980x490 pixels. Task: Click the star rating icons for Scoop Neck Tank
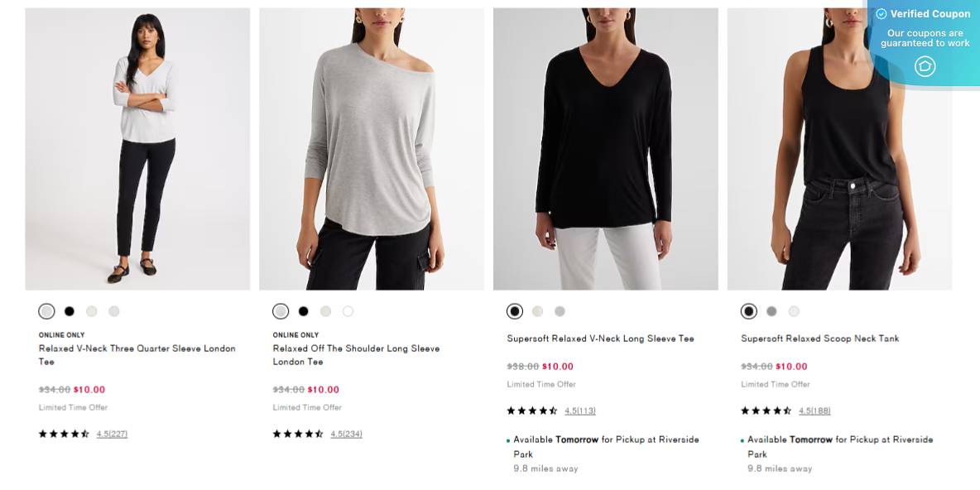pyautogui.click(x=766, y=410)
